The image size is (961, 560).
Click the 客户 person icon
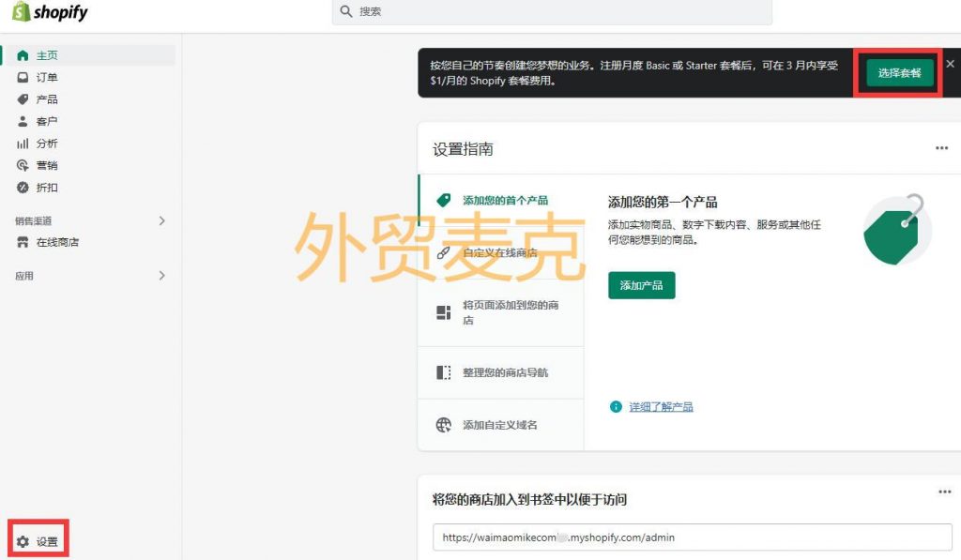(23, 121)
